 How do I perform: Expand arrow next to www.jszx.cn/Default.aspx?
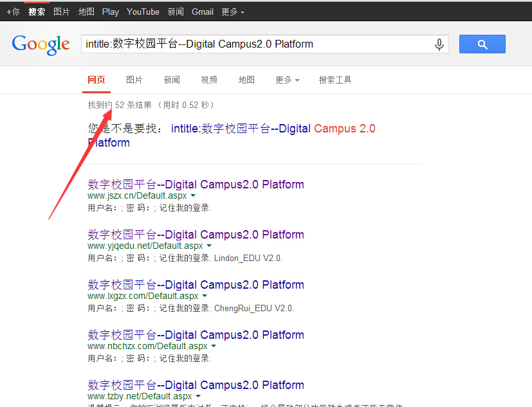pyautogui.click(x=193, y=195)
